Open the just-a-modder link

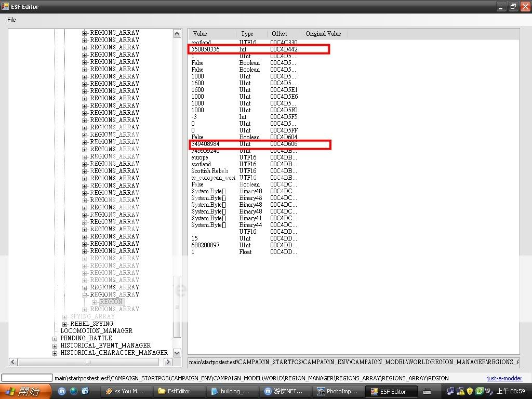504,378
